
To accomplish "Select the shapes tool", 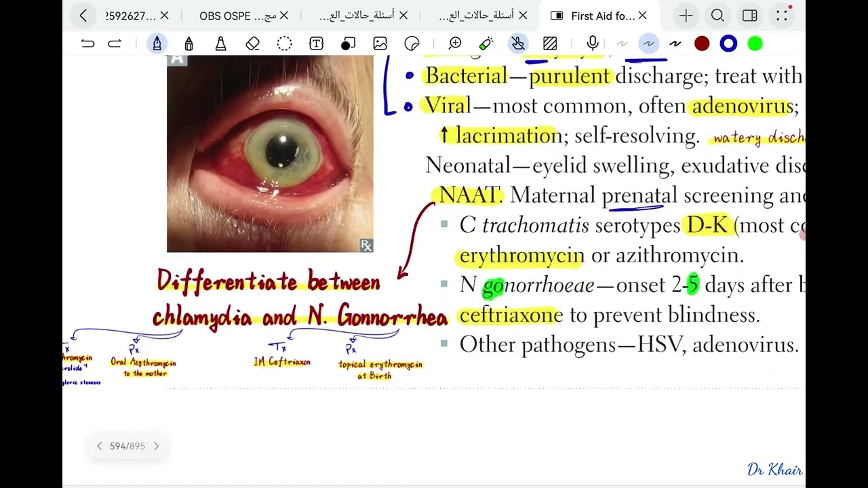I will 348,44.
